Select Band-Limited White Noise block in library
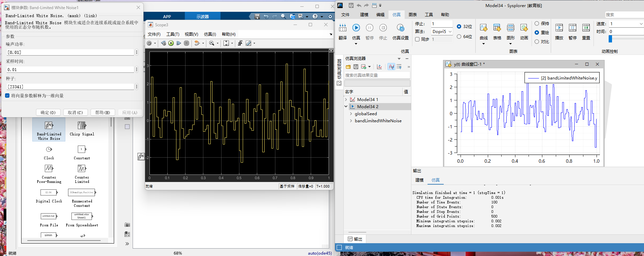Viewport: 644px width, 256px height. coord(49,130)
